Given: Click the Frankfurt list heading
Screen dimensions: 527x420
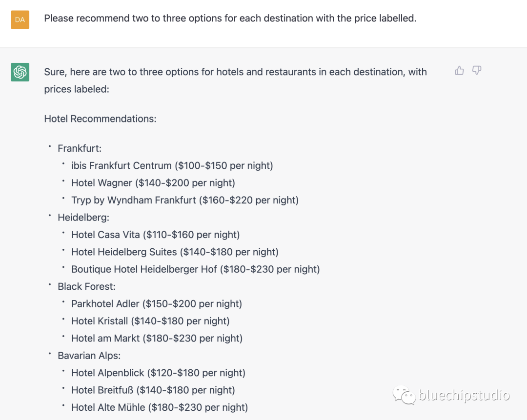Looking at the screenshot, I should click(x=80, y=148).
